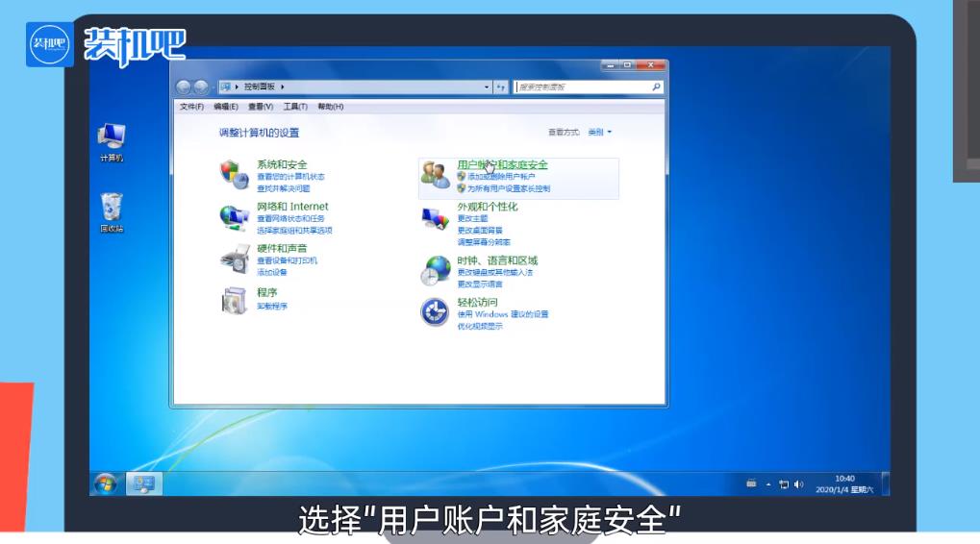The image size is (980, 544).
Task: Open the 编辑(E) menu
Action: pos(226,107)
